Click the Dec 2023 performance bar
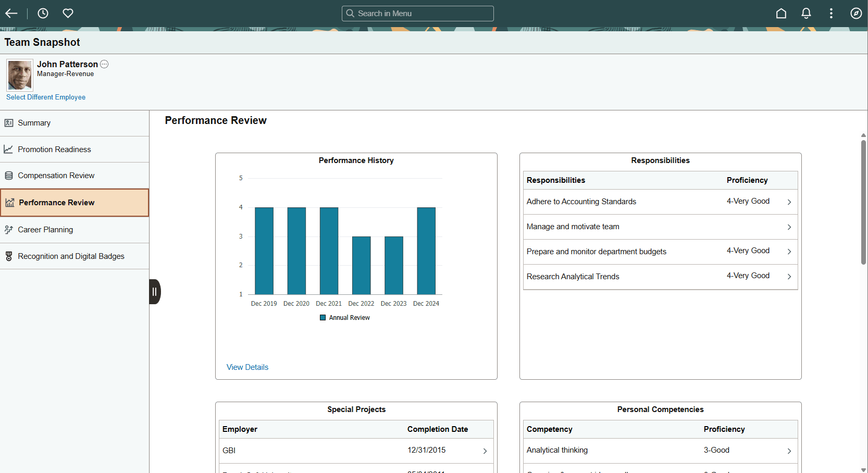The image size is (868, 473). (394, 266)
